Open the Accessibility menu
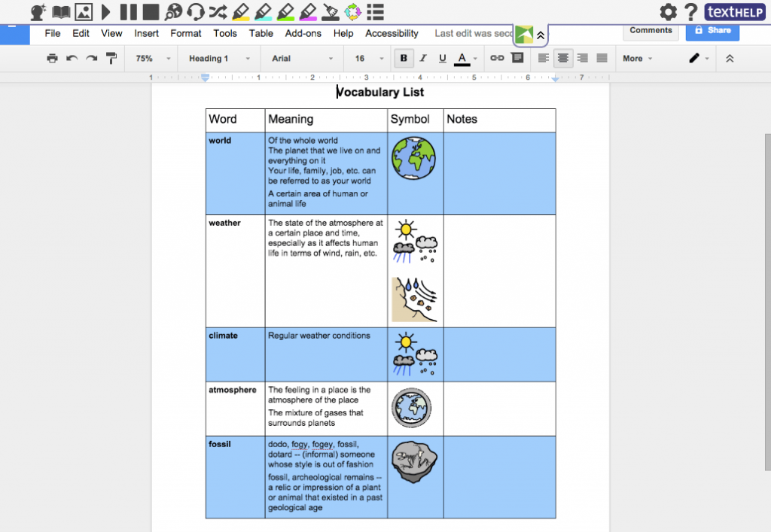 click(x=392, y=33)
